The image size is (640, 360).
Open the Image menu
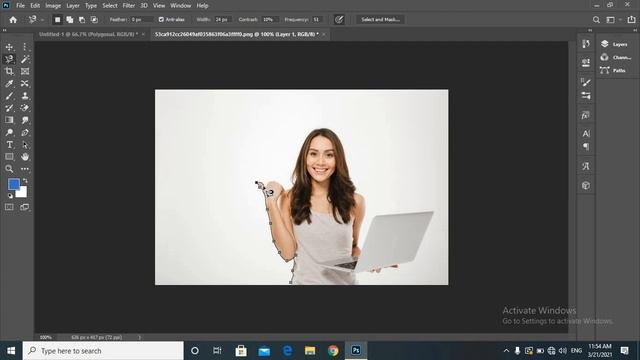[53, 6]
